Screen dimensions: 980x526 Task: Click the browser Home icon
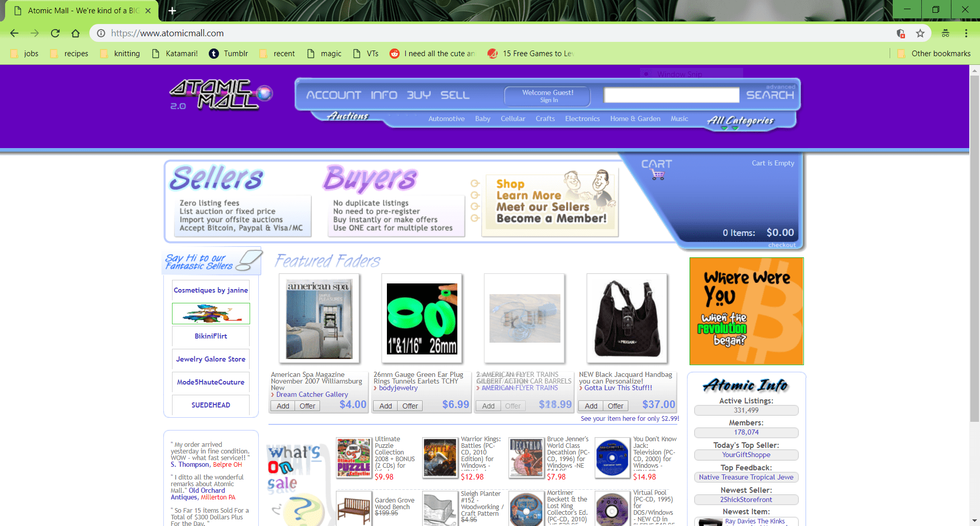[76, 33]
